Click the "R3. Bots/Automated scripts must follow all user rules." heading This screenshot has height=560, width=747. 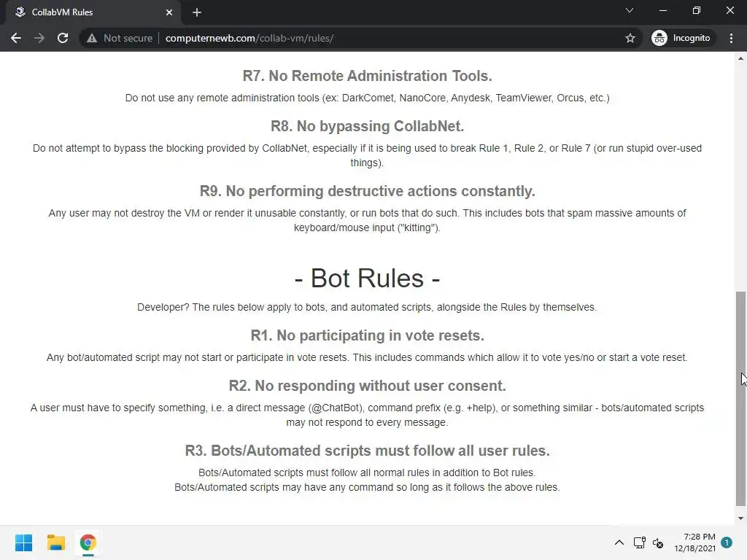tap(368, 451)
